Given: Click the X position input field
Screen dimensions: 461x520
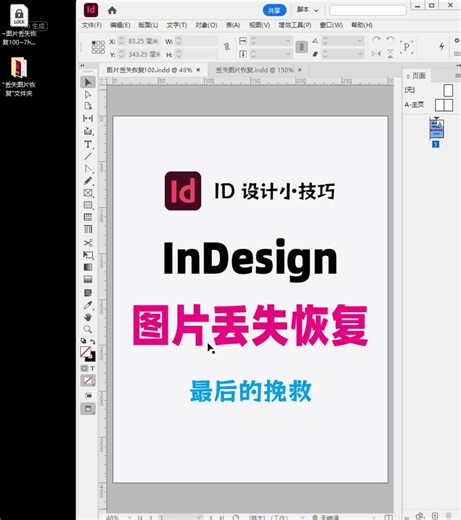Looking at the screenshot, I should pyautogui.click(x=144, y=41).
